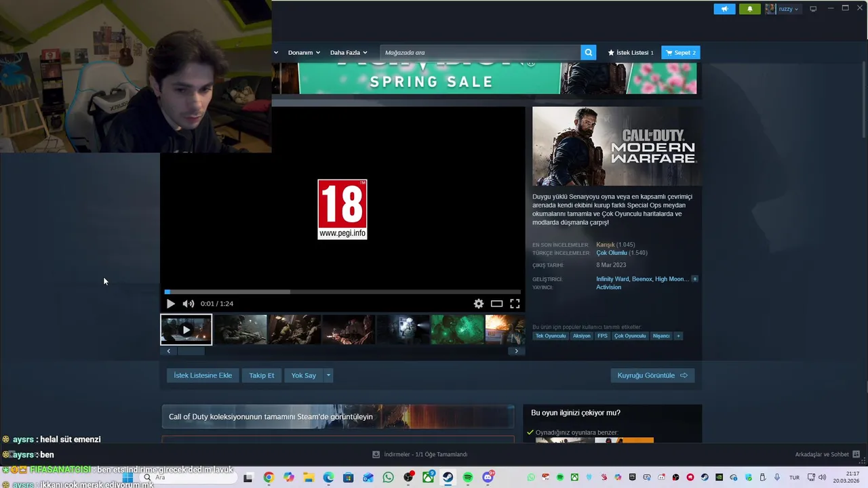Select the FPS tag

[602, 335]
